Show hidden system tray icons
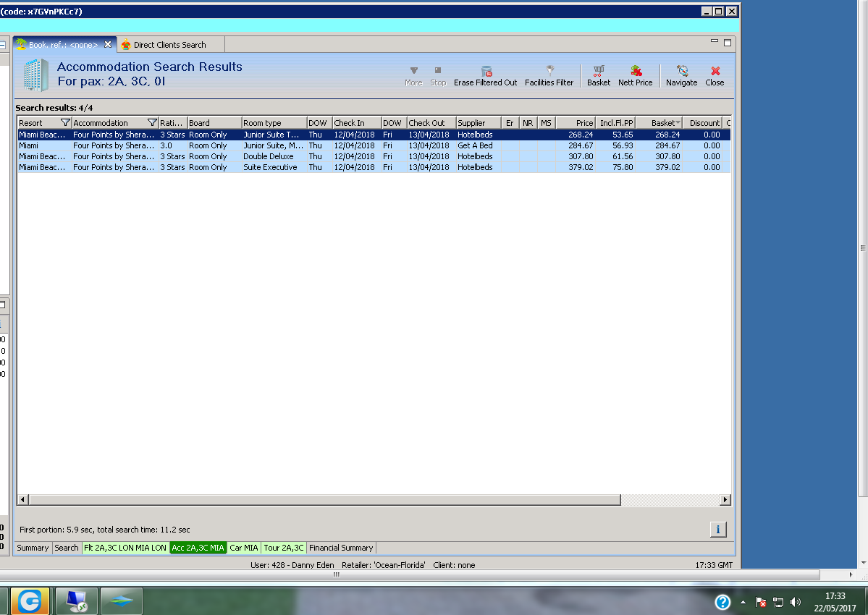Screen dimensions: 868x615 (x=743, y=602)
